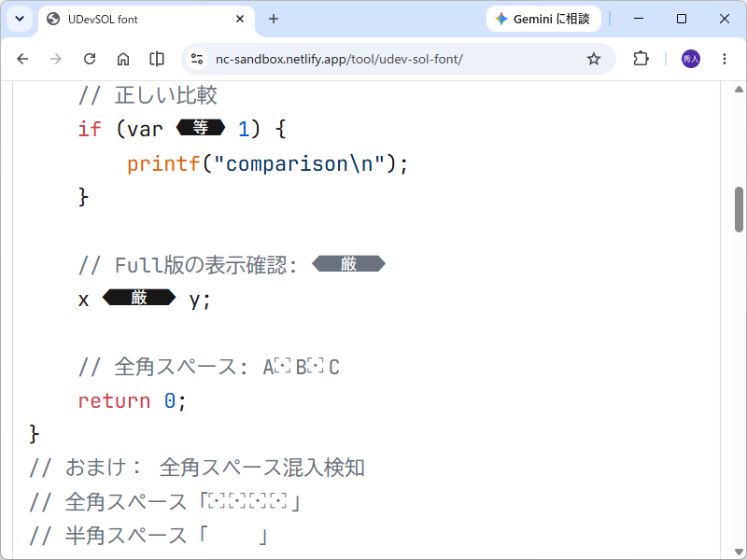
Task: Click the return keyword
Action: click(x=114, y=401)
